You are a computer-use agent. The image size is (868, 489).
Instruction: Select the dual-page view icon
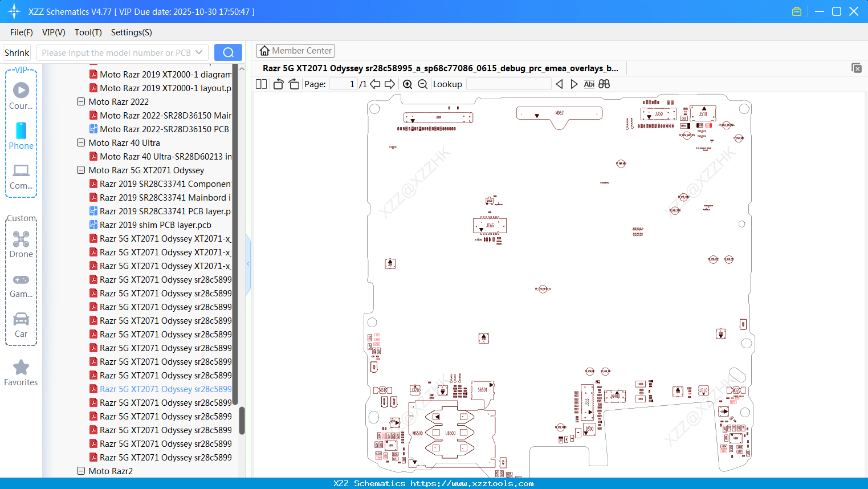pyautogui.click(x=261, y=84)
